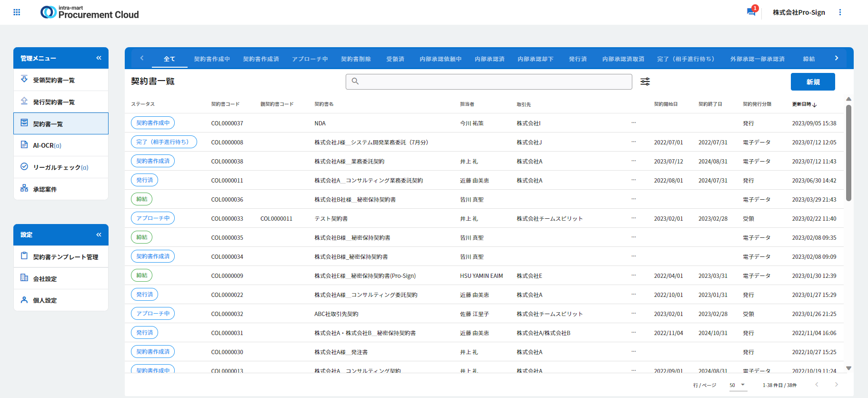Select 契約書一覧 in the sidebar
This screenshot has height=398, width=868.
pos(61,123)
